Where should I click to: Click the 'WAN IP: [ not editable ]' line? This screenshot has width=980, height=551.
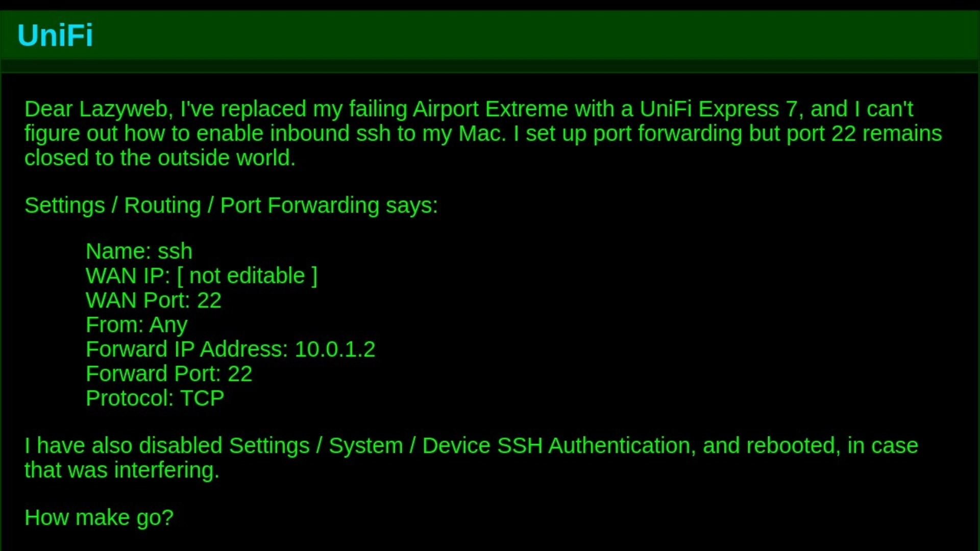point(201,276)
